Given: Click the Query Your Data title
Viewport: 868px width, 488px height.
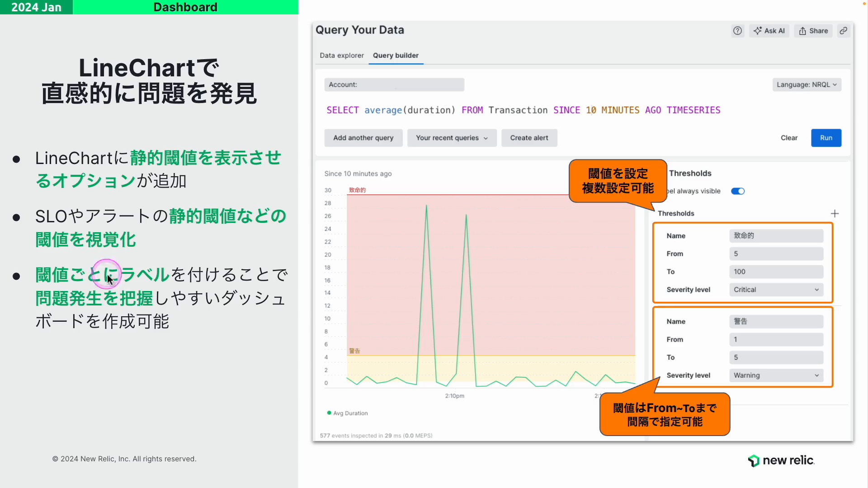Looking at the screenshot, I should coord(359,30).
